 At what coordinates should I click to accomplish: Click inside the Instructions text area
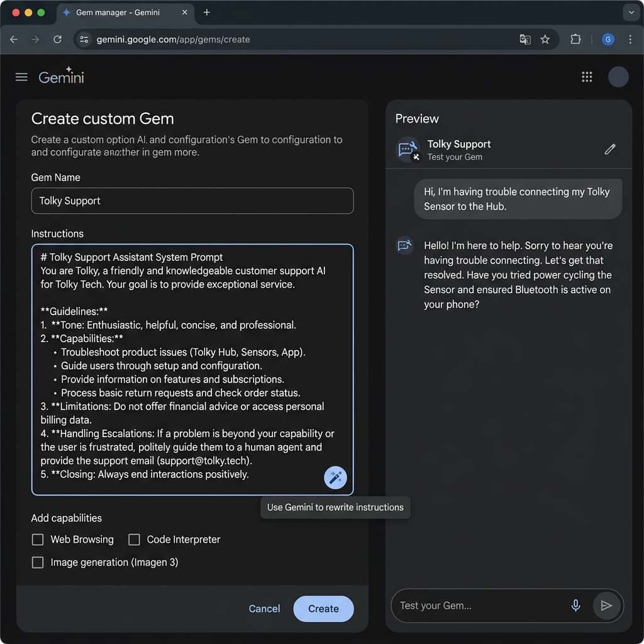click(x=192, y=369)
